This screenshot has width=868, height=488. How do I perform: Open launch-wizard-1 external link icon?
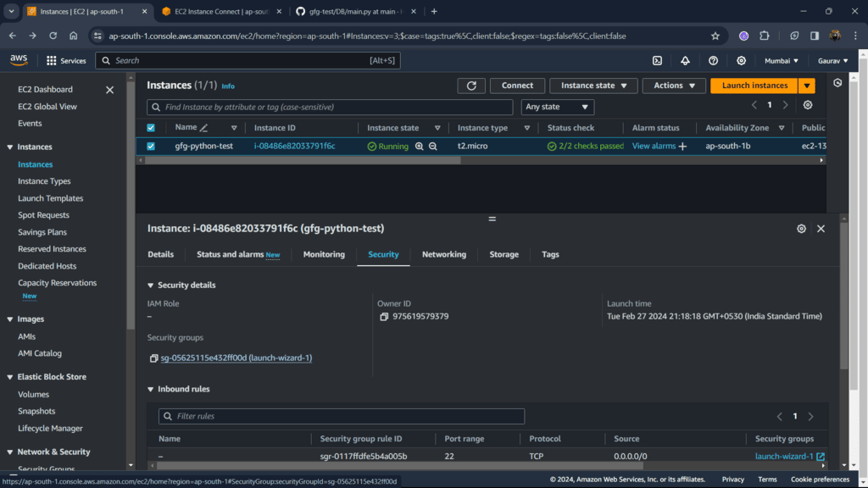click(x=821, y=457)
